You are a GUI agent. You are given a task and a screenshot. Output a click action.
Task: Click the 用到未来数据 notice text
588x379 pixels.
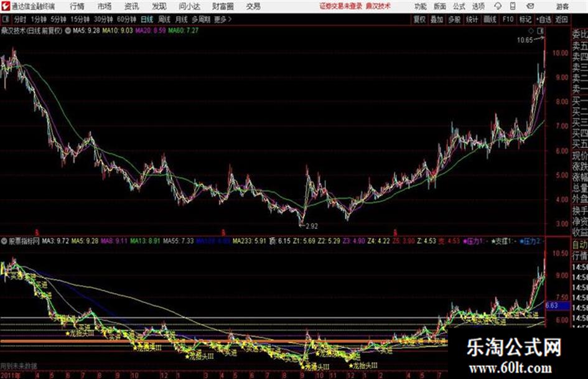tap(19, 366)
